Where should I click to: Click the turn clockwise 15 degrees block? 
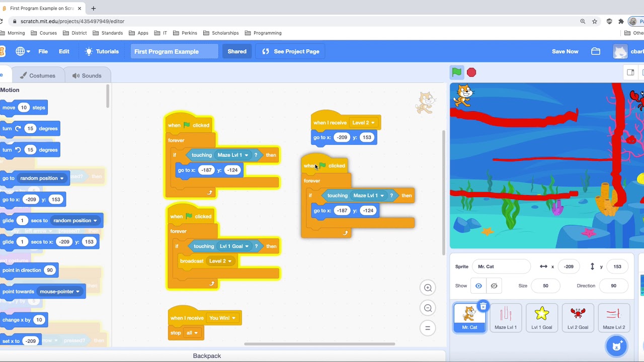pos(29,129)
